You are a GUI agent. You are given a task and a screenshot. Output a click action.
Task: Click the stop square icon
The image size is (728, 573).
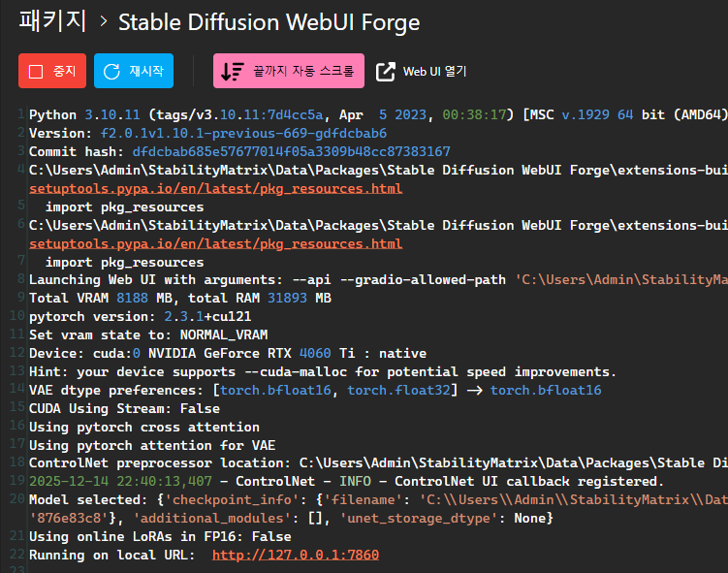point(36,72)
